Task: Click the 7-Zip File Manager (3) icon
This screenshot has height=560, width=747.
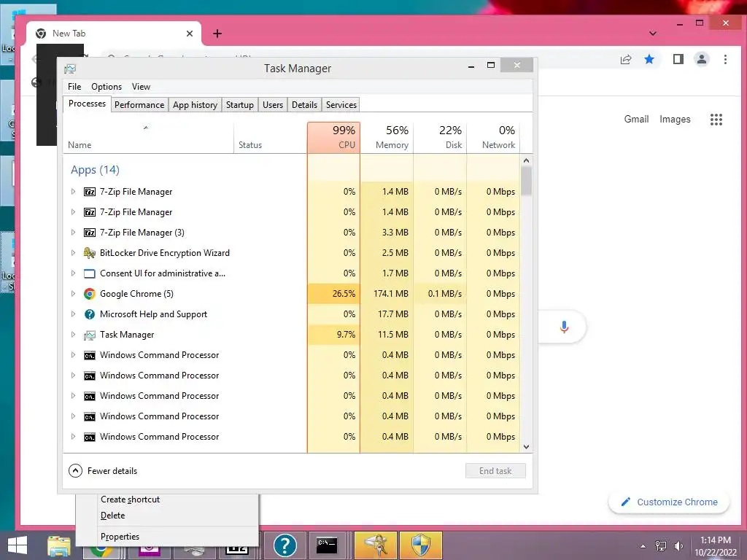Action: coord(90,233)
